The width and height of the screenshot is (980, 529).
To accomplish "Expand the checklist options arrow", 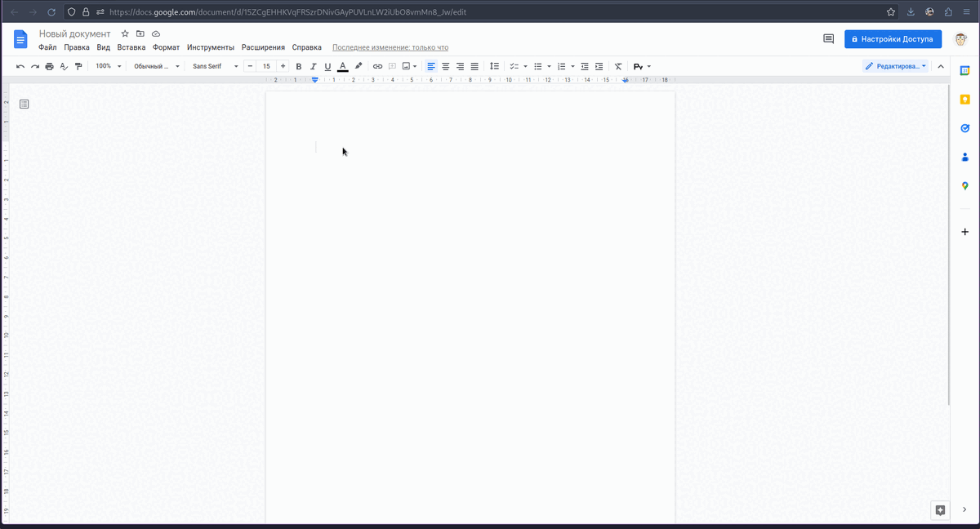I will pyautogui.click(x=525, y=66).
